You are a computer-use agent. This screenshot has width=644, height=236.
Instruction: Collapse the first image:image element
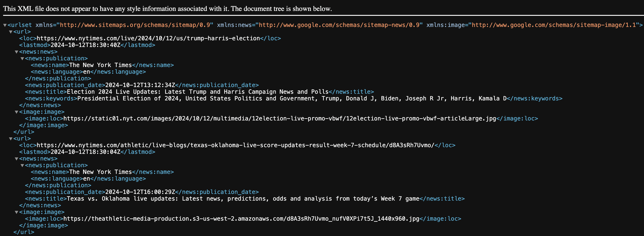(16, 112)
